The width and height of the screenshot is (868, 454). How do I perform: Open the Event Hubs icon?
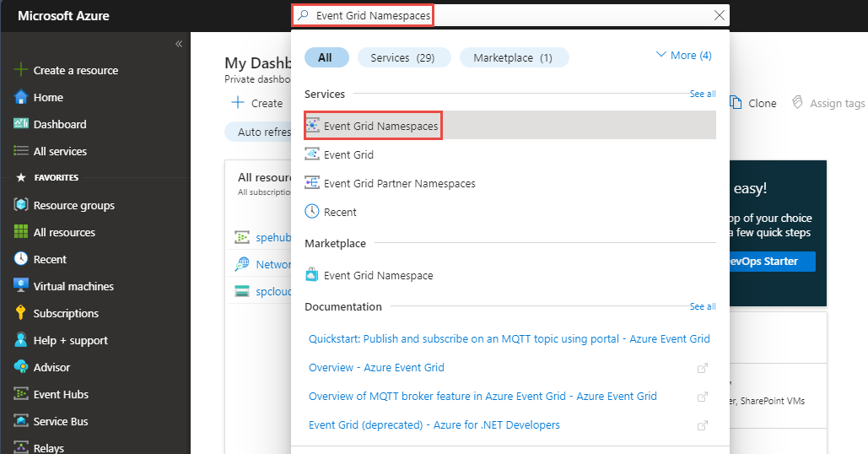click(x=21, y=393)
